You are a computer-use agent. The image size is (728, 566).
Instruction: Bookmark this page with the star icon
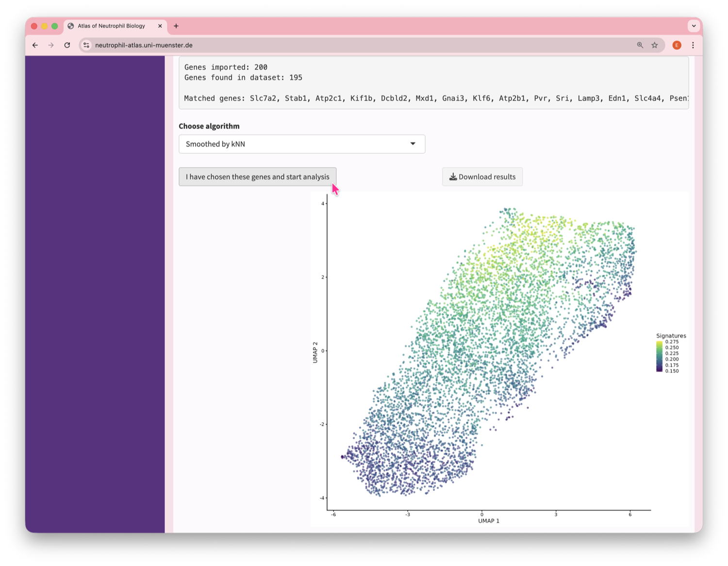point(655,45)
